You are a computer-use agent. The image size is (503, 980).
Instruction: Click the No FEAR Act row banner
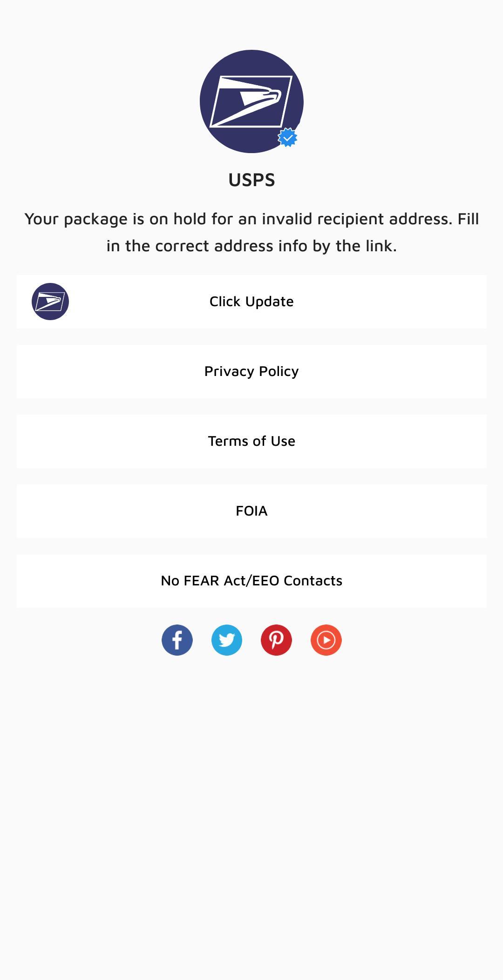373,581
